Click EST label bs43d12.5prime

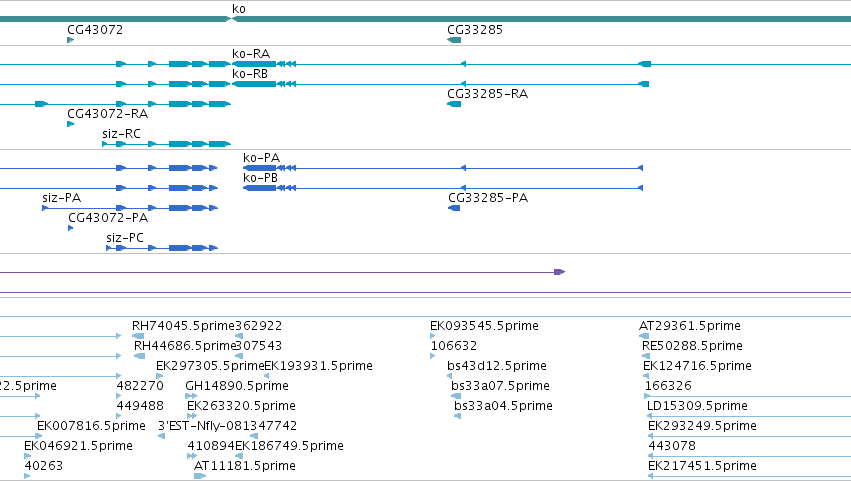point(497,366)
